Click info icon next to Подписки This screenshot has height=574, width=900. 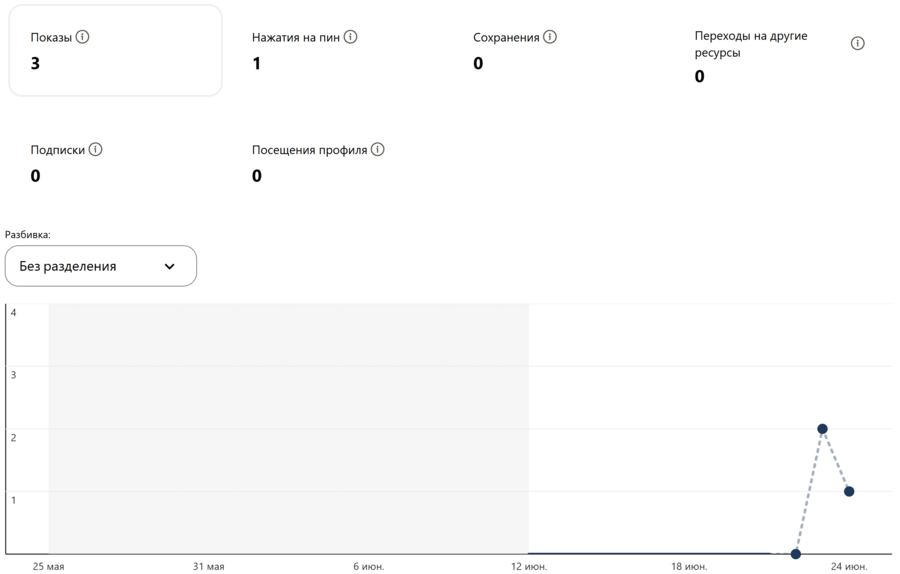[x=96, y=150]
